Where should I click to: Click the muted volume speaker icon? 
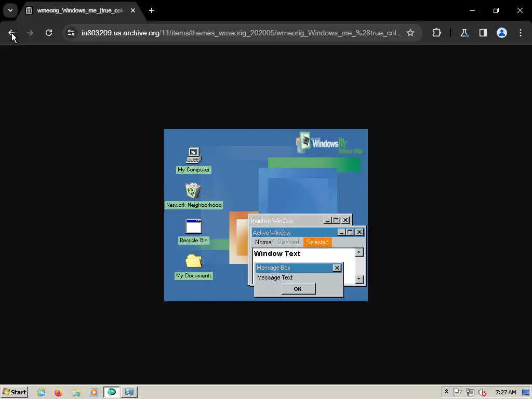(483, 393)
